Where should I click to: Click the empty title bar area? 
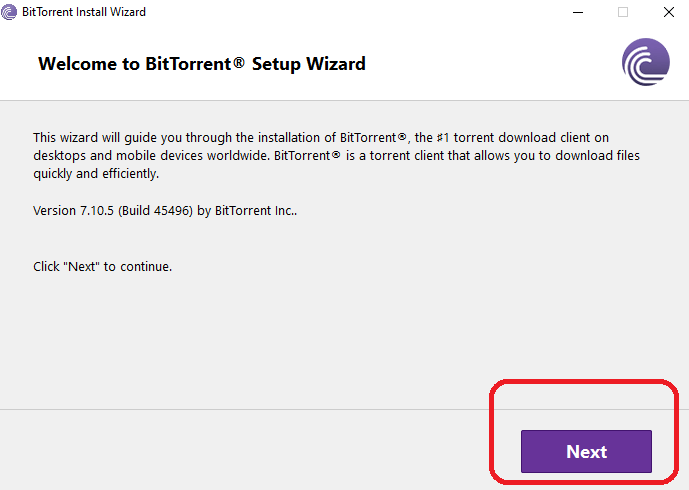click(350, 12)
